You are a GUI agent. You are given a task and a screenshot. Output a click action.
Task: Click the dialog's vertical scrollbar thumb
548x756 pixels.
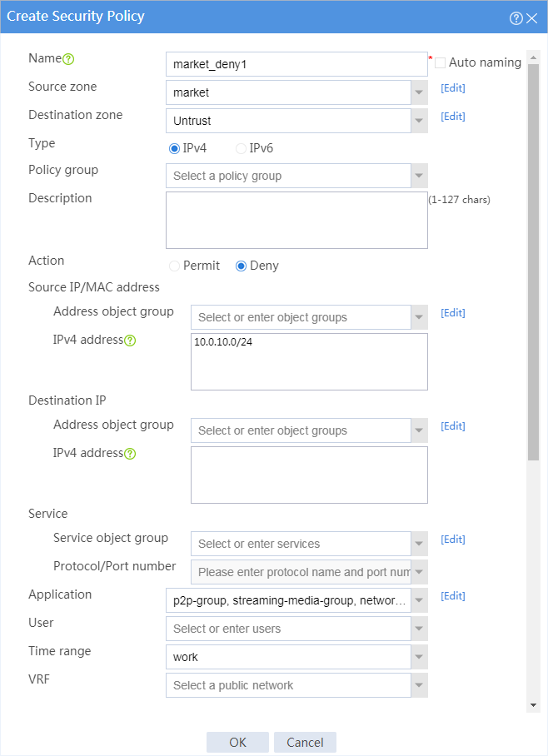click(533, 262)
